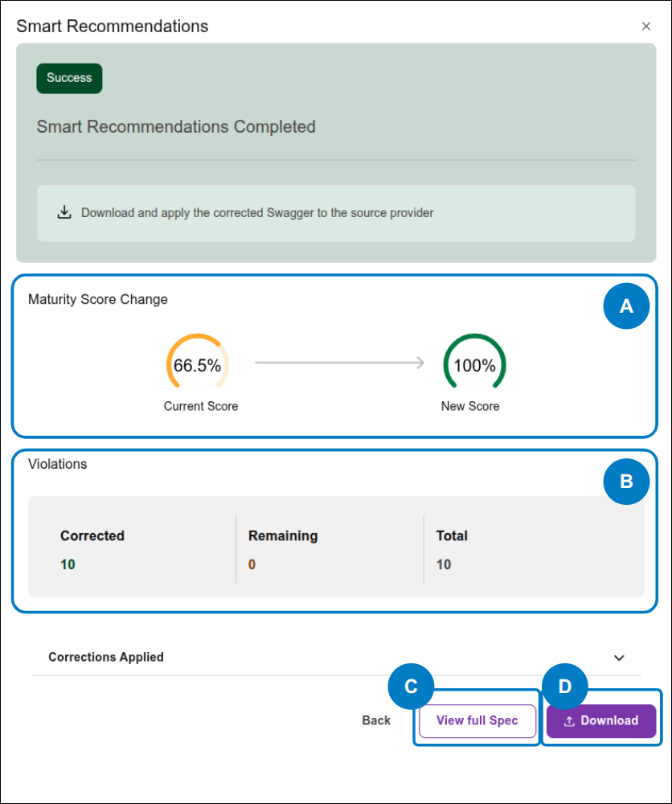Image resolution: width=672 pixels, height=804 pixels.
Task: Select the Remaining violations value of zero
Action: pos(252,564)
